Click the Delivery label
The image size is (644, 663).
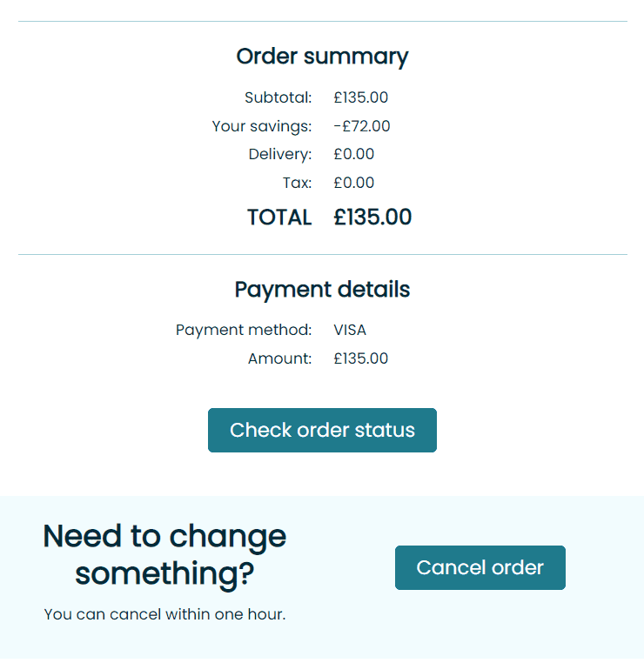(x=279, y=154)
